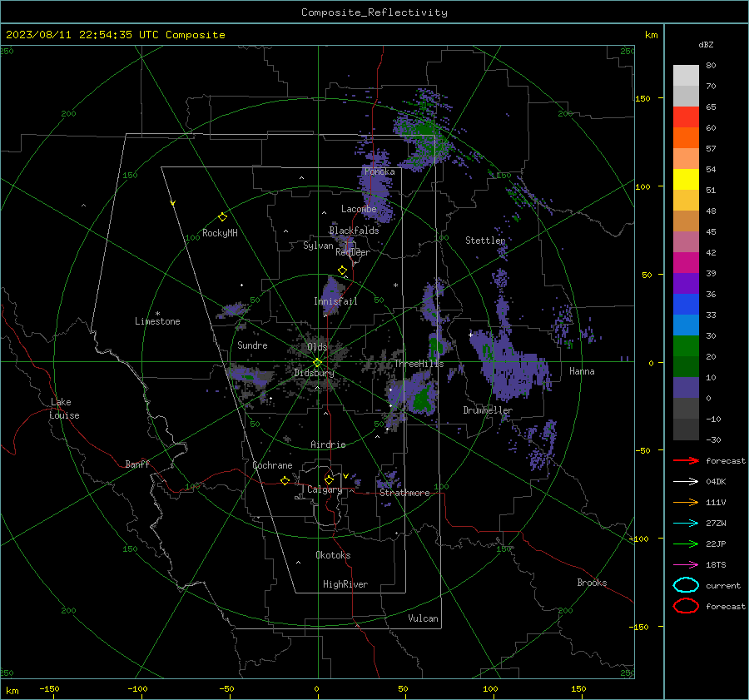Viewport: 749px width, 700px height.
Task: Click the HighRiver town label
Action: 345,584
